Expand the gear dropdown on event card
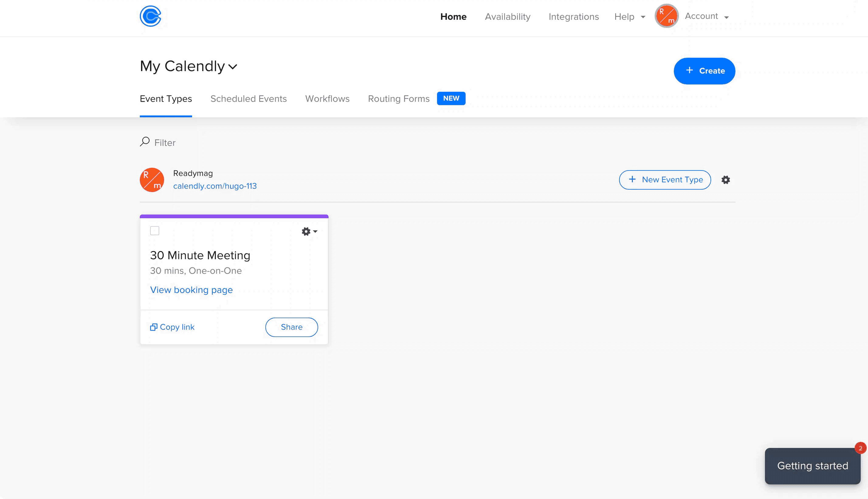This screenshot has width=868, height=499. pyautogui.click(x=309, y=231)
